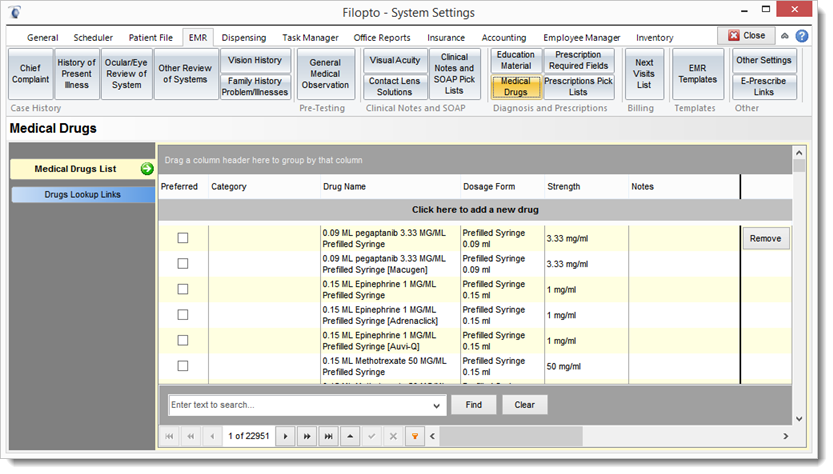The width and height of the screenshot is (833, 474).
Task: Click vertical scrollbar down arrow
Action: coord(799,419)
